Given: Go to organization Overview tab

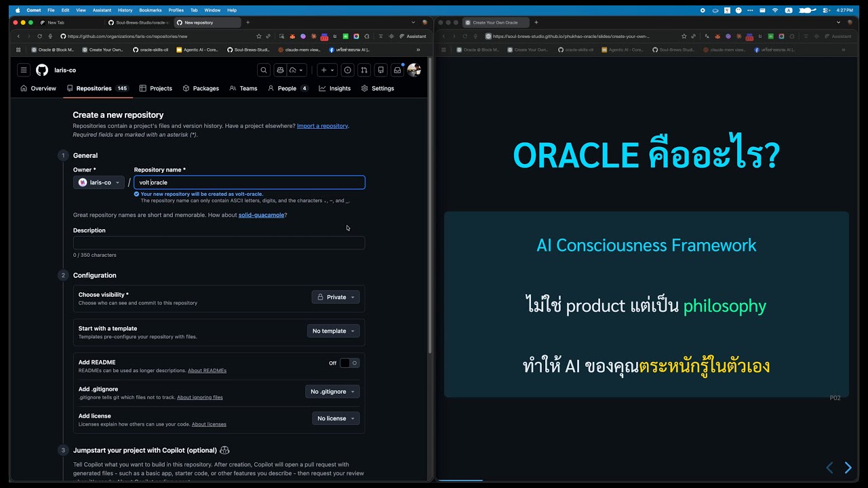Looking at the screenshot, I should [38, 88].
